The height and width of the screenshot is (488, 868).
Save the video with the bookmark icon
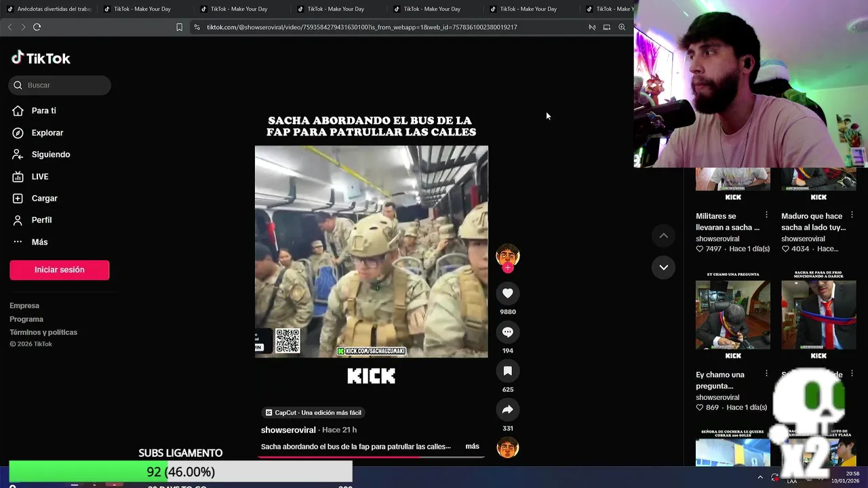507,371
